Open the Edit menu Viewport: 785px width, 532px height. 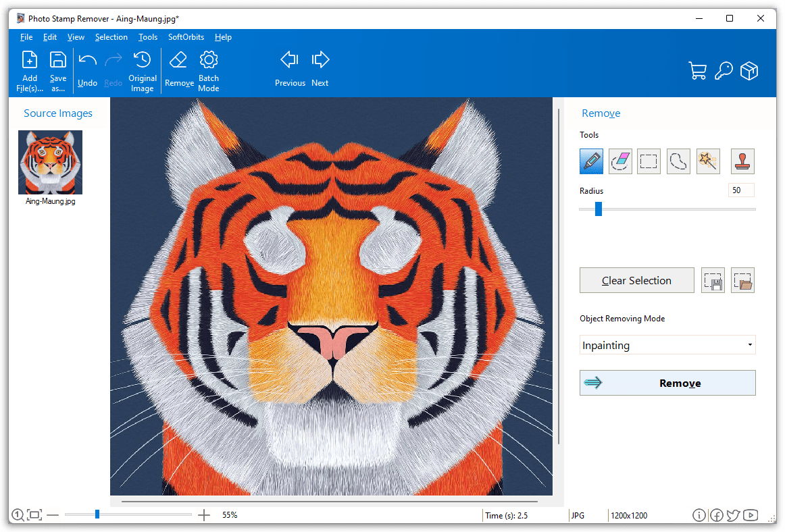(49, 37)
